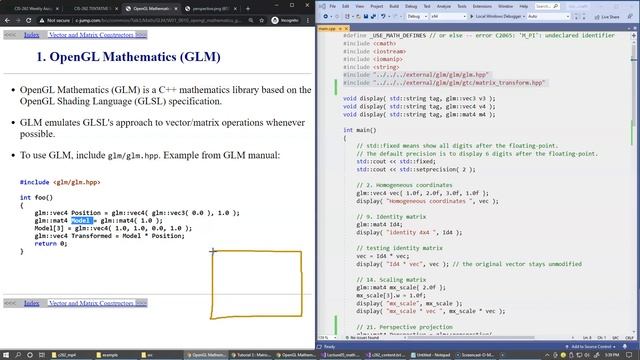Open Windows Task View
Screen dimensions: 640x360
point(41,355)
